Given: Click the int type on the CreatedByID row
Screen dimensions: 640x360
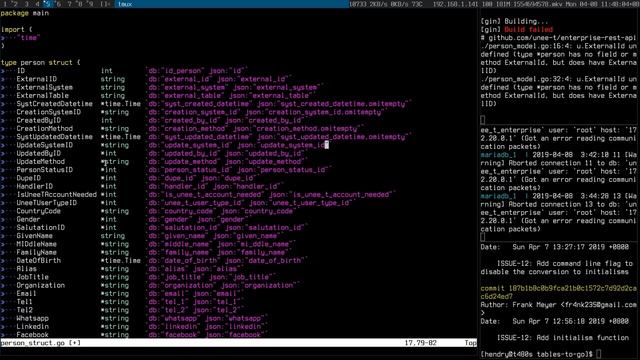Looking at the screenshot, I should [107, 120].
